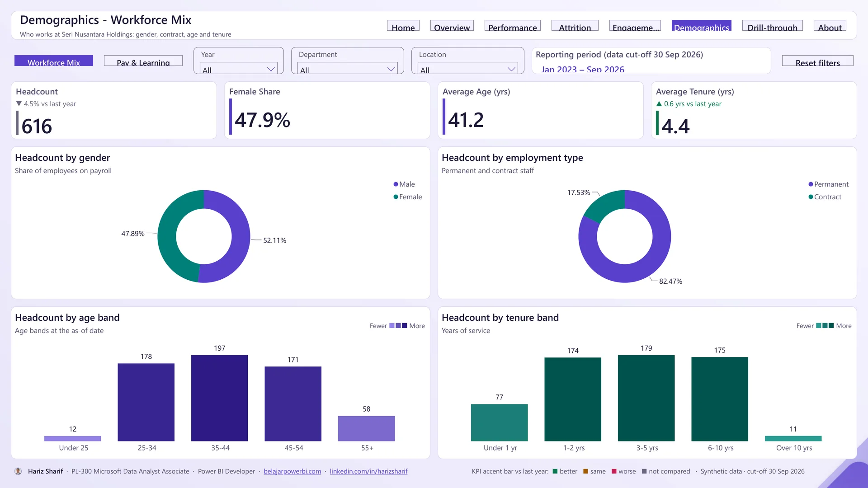This screenshot has width=868, height=488.
Task: Select the Over 10 yrs tenure bar
Action: pyautogui.click(x=793, y=438)
